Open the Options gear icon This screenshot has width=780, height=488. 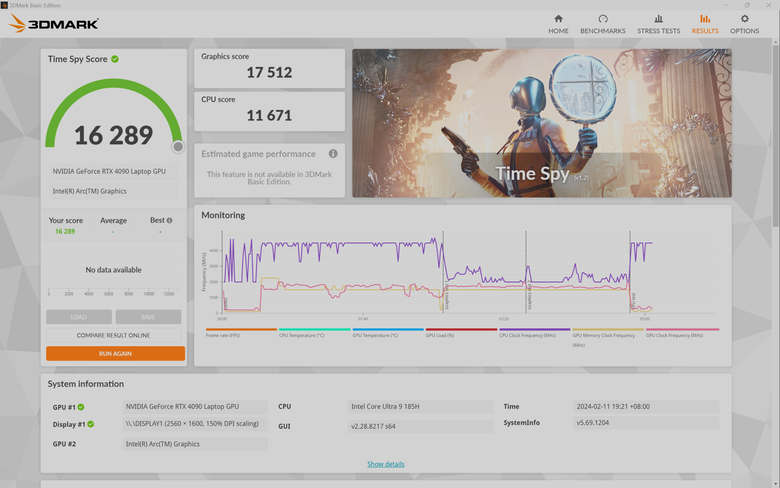(744, 19)
